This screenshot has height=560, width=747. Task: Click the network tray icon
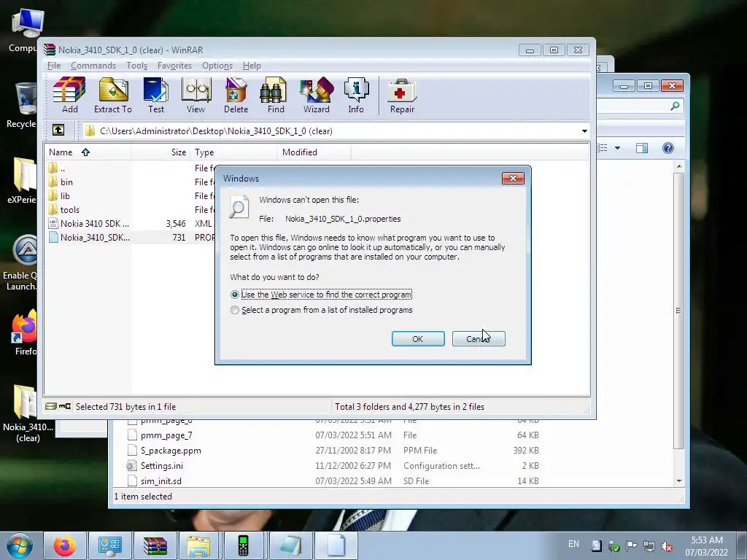click(649, 546)
